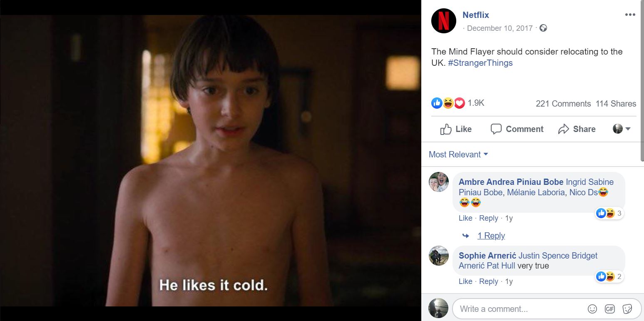Screen dimensions: 644x321
Task: Click the emoji icon in comment box
Action: click(x=592, y=309)
